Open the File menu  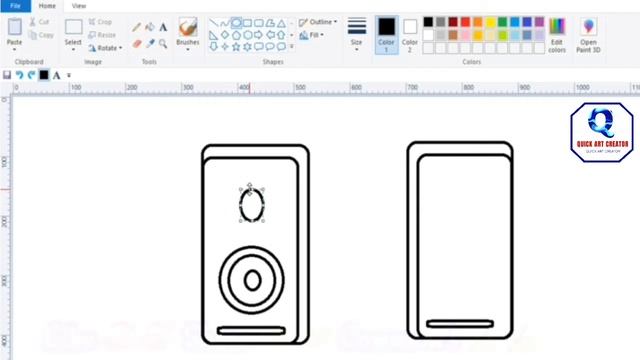point(15,6)
